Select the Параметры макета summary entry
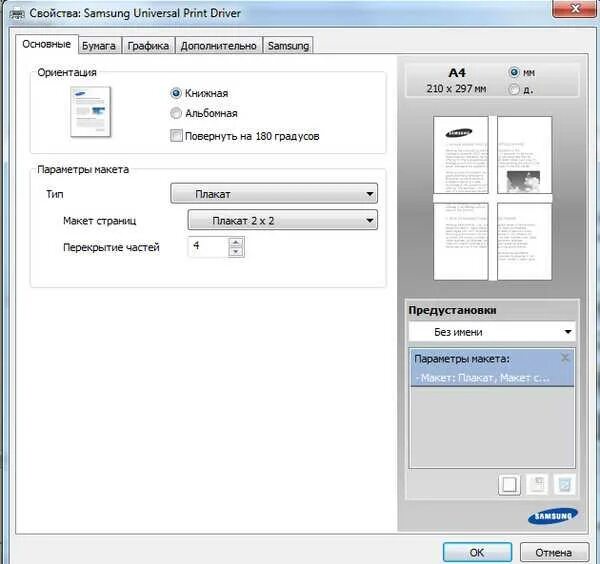The width and height of the screenshot is (600, 564). [x=492, y=368]
